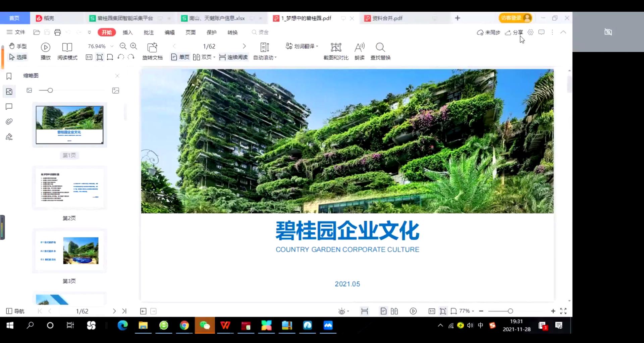Select the hand tool mode
644x343 pixels.
tap(18, 46)
